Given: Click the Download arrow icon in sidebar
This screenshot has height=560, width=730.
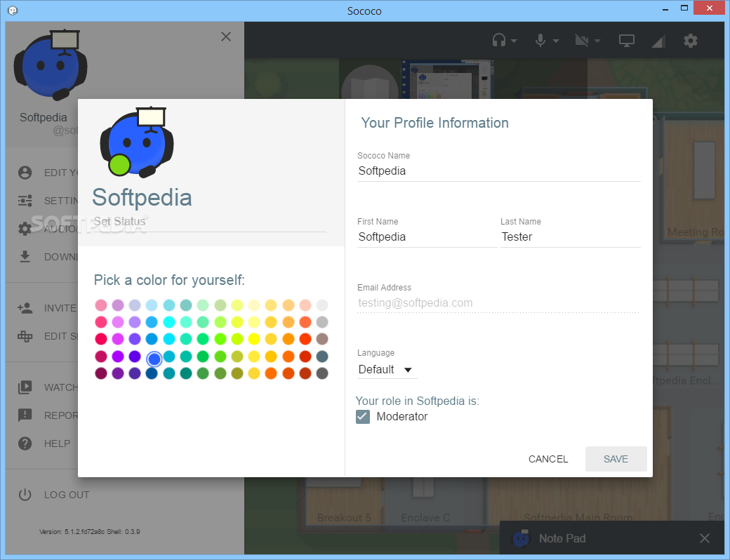Looking at the screenshot, I should [25, 257].
